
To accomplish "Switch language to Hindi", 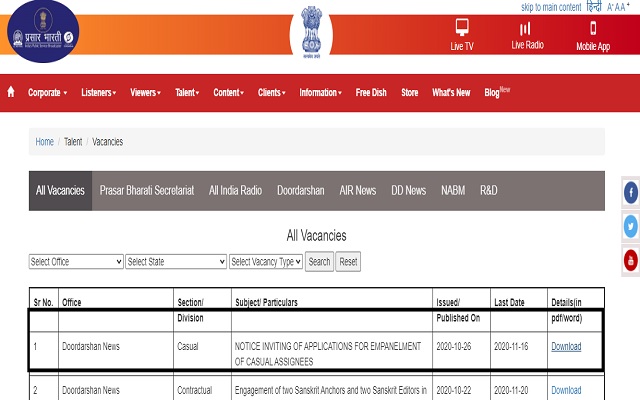I will [594, 7].
